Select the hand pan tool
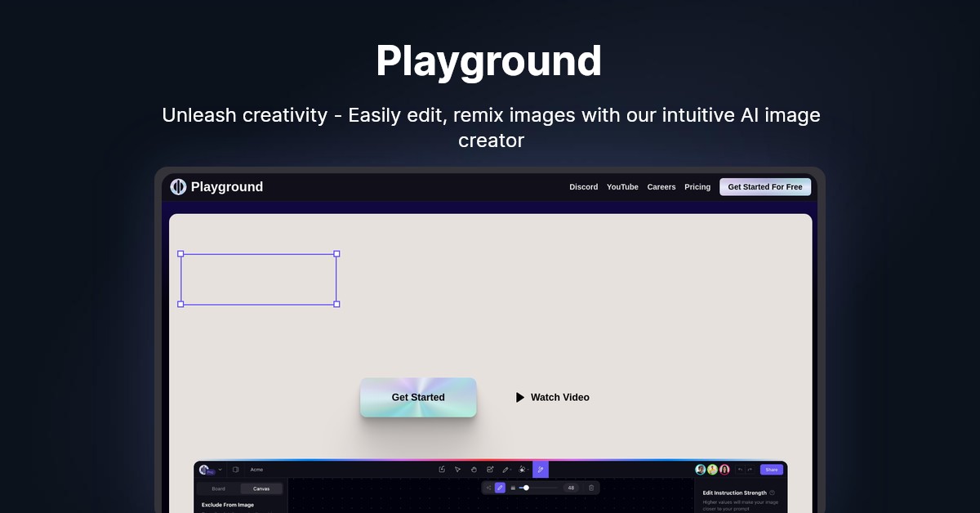This screenshot has width=980, height=513. (474, 470)
